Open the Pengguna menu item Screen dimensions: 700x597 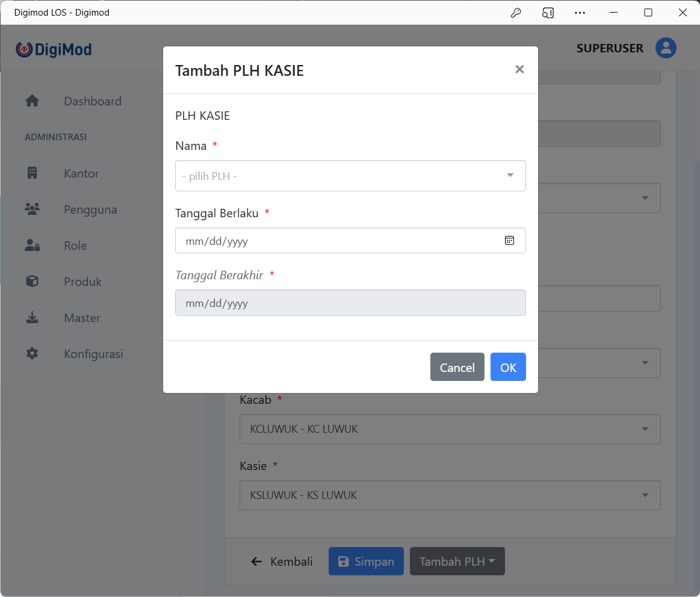click(x=90, y=209)
